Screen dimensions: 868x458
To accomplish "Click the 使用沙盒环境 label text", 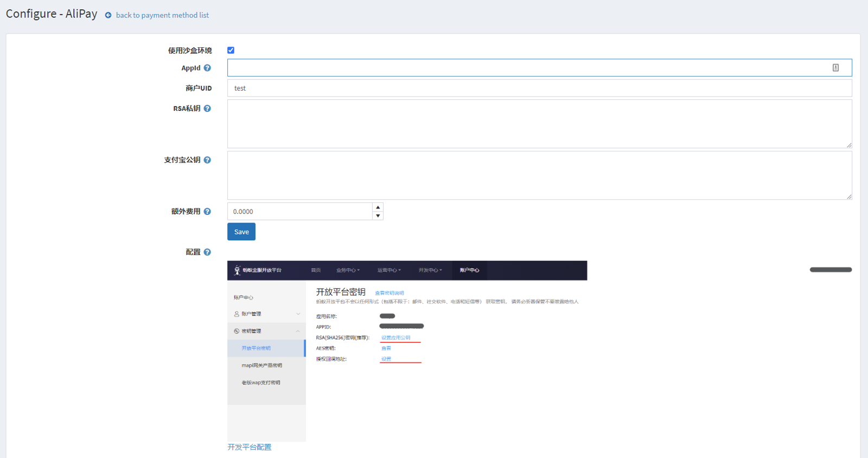I will pos(190,50).
